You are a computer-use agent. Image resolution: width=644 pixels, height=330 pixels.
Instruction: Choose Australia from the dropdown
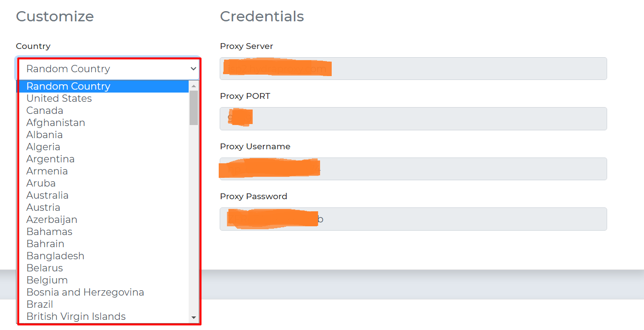pos(48,195)
